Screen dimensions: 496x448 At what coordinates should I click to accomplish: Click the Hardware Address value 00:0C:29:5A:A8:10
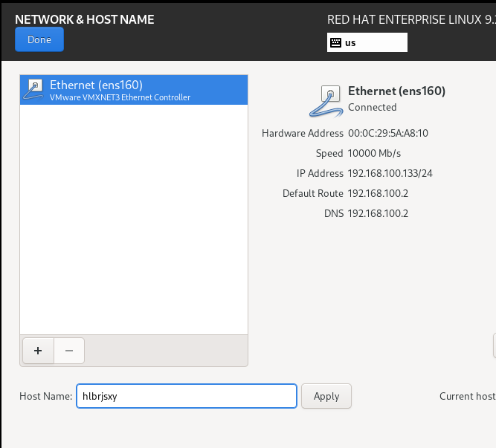click(387, 134)
